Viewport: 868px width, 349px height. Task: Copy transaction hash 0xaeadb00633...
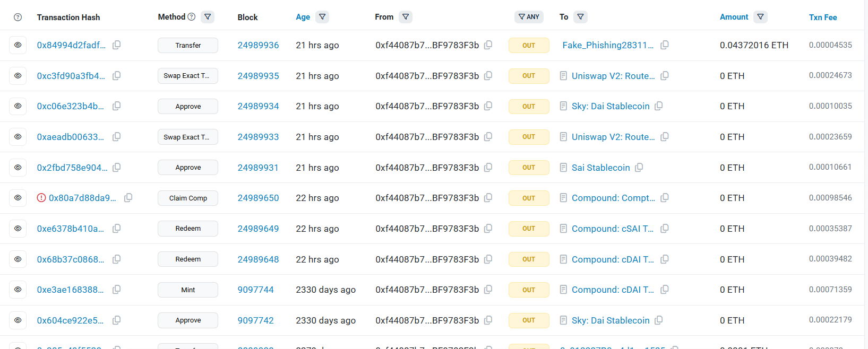[x=117, y=137]
